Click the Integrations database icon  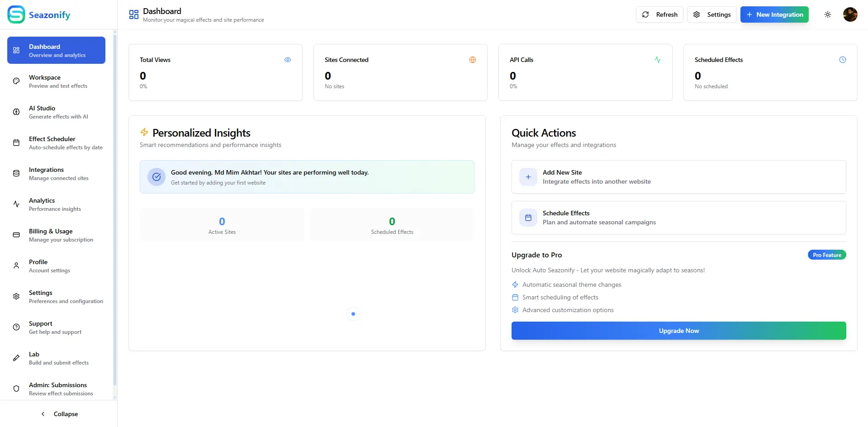click(16, 173)
